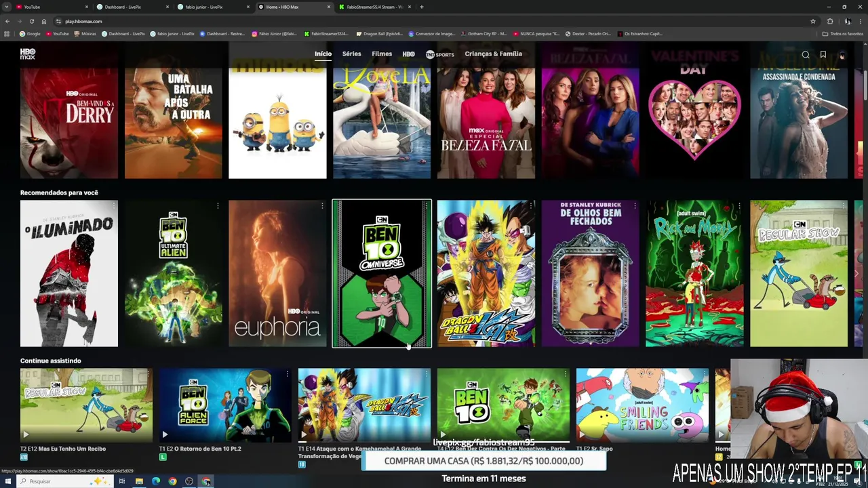Open options menu on Ben 10 Alien Force episode
The width and height of the screenshot is (868, 488).
tap(288, 373)
